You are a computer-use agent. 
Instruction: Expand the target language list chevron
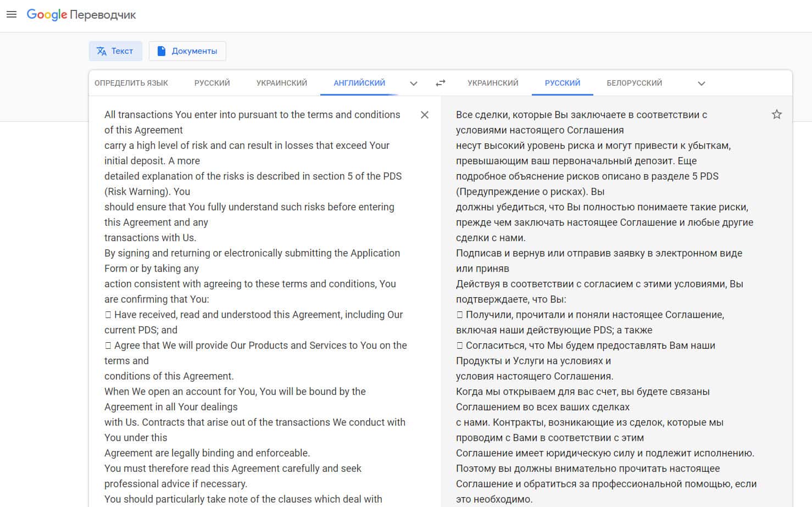[x=701, y=83]
